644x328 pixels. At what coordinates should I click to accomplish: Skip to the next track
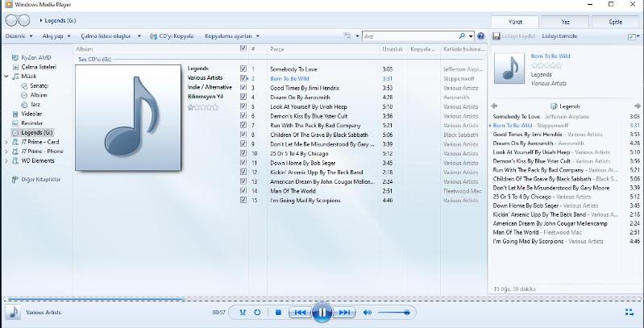click(344, 313)
